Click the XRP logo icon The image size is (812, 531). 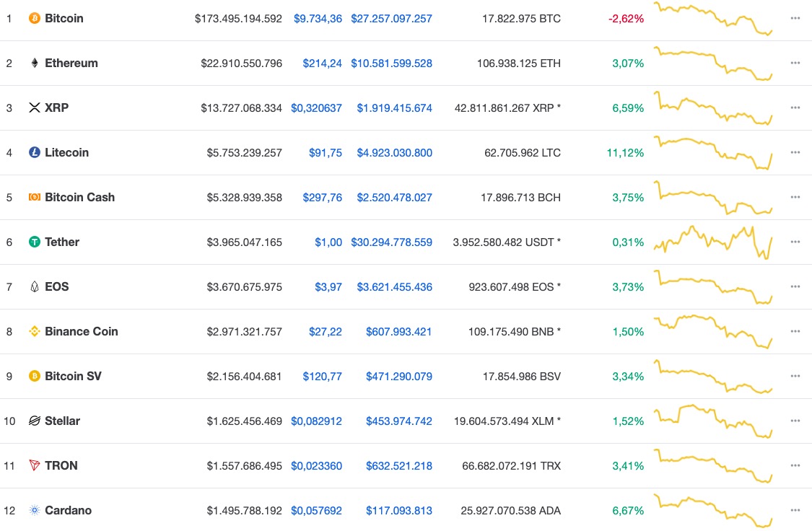pyautogui.click(x=34, y=107)
